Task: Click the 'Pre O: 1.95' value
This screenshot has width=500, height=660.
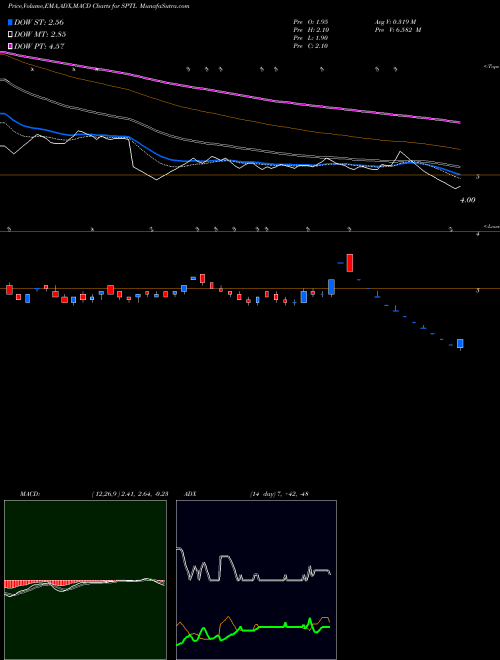Action: click(x=311, y=21)
